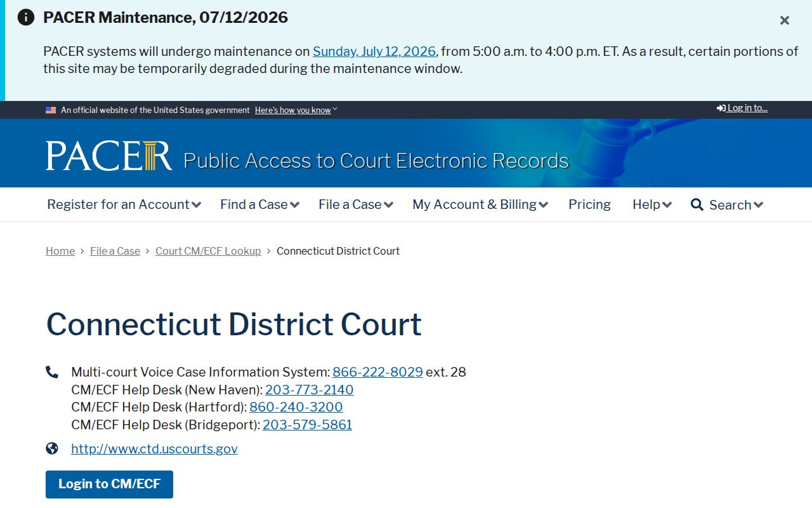812x508 pixels.
Task: Click Login to CM/ECF button
Action: click(109, 485)
